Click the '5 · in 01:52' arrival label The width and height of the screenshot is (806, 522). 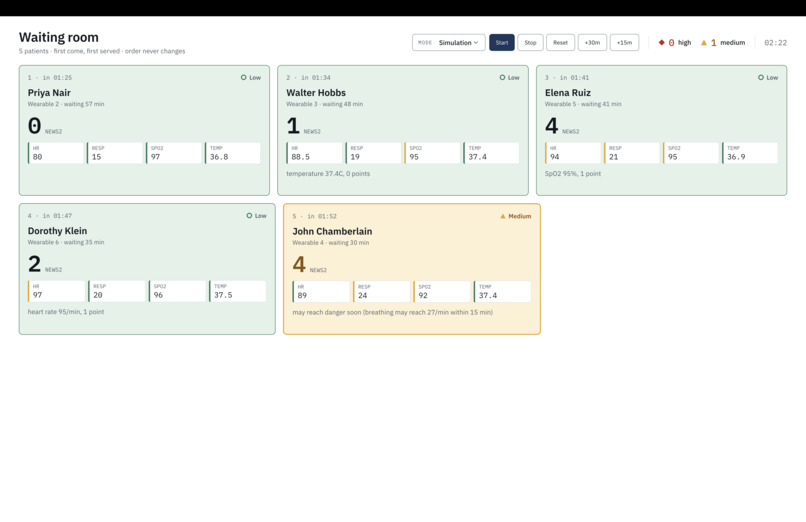tap(315, 216)
